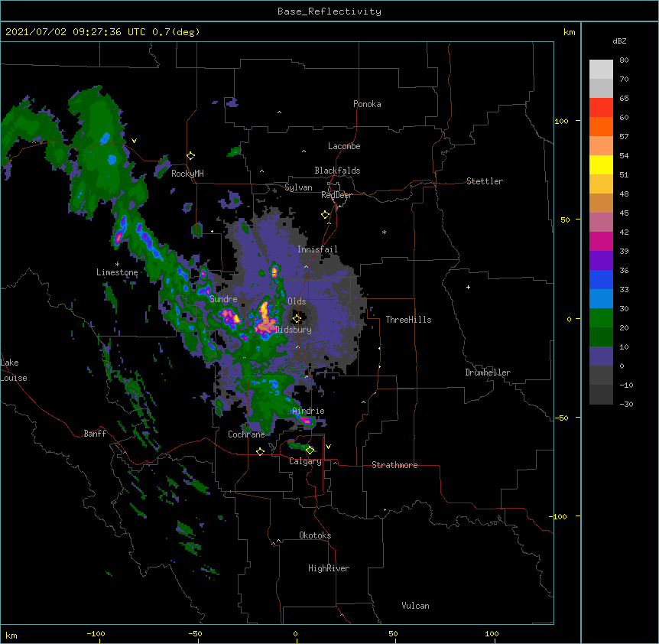Click the Innisfail city label
Image resolution: width=659 pixels, height=644 pixels.
point(317,249)
